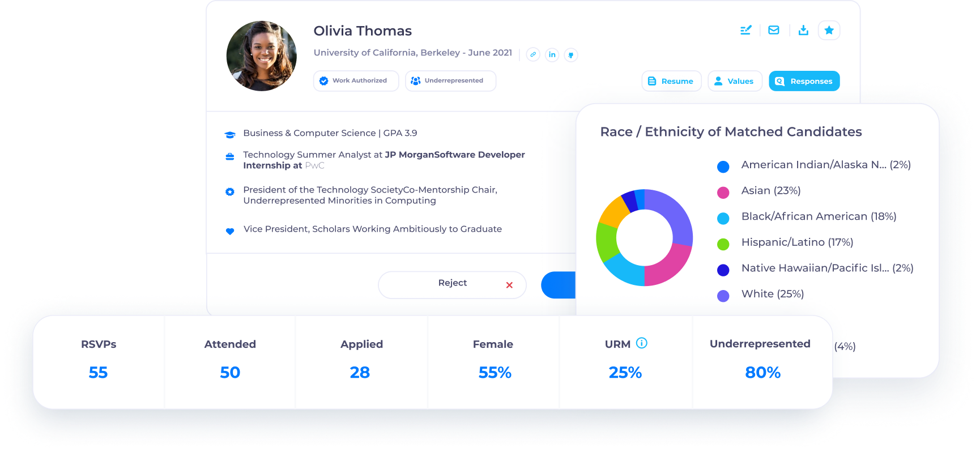Click the edit notes icon
Viewport: 980px width, 452px height.
click(x=745, y=30)
